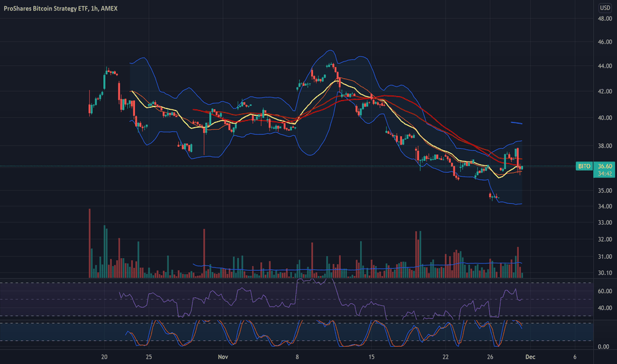The width and height of the screenshot is (617, 364).
Task: Click the 60.00 RSI scale label
Action: click(x=605, y=291)
